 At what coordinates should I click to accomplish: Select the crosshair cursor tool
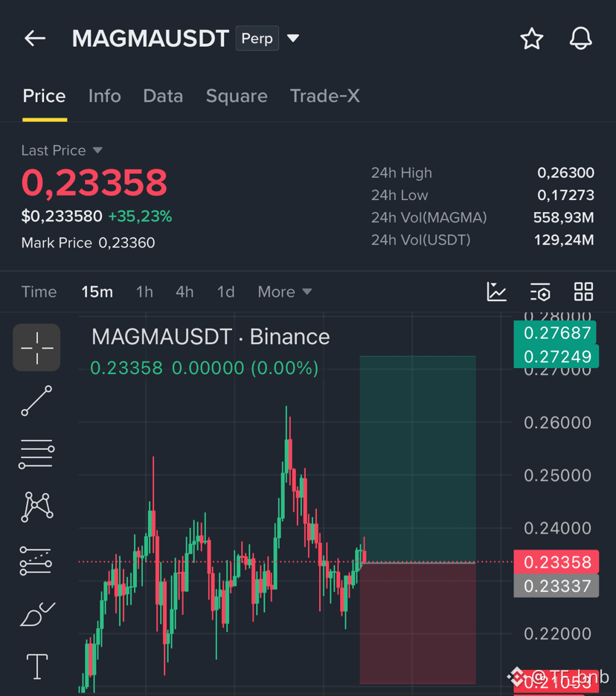[37, 347]
